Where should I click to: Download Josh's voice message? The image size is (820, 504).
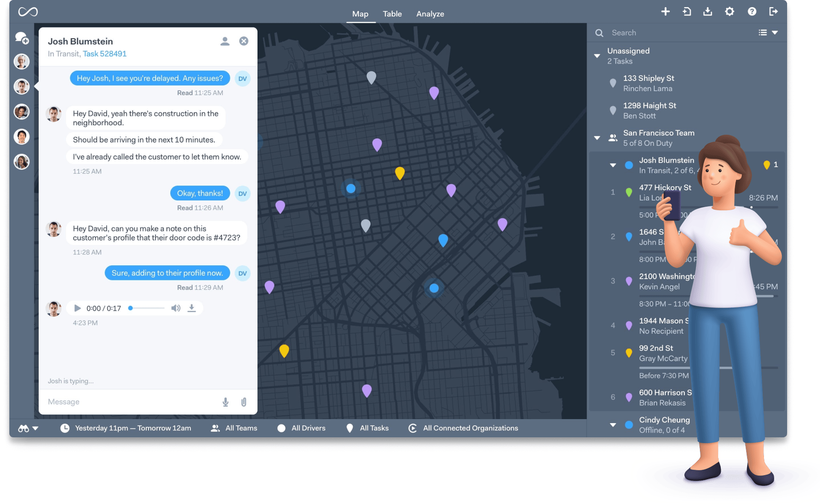pyautogui.click(x=192, y=308)
